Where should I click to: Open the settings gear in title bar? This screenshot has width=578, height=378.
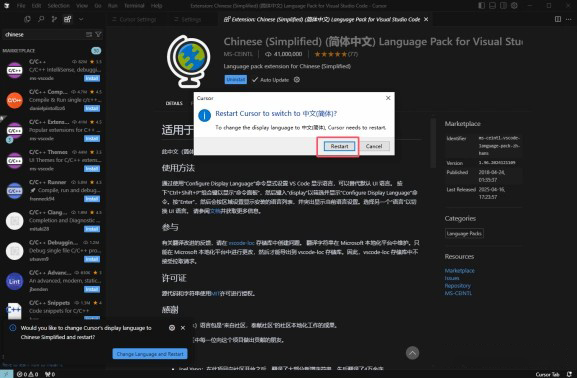[x=514, y=6]
